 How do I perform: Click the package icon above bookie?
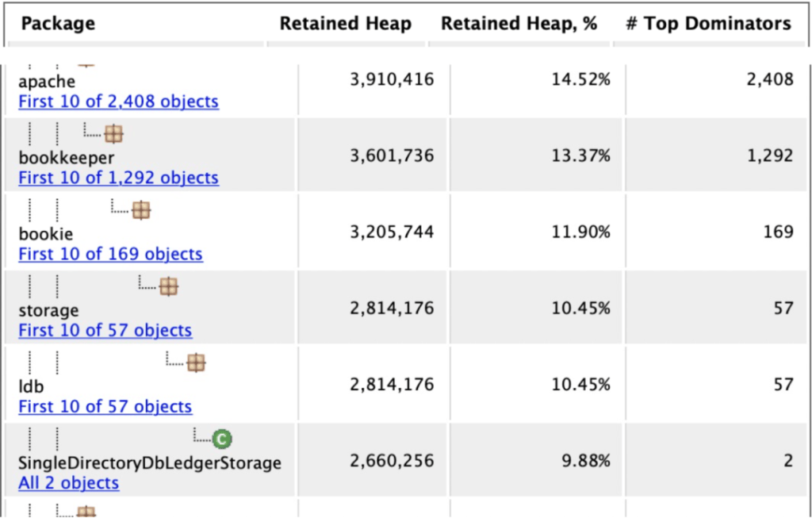click(x=141, y=210)
